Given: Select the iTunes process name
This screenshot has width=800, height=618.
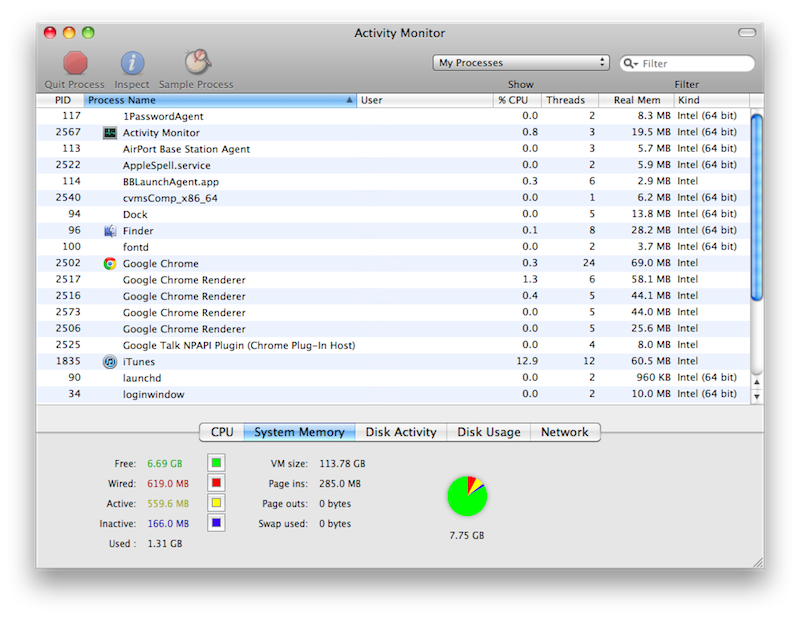Looking at the screenshot, I should [x=139, y=361].
